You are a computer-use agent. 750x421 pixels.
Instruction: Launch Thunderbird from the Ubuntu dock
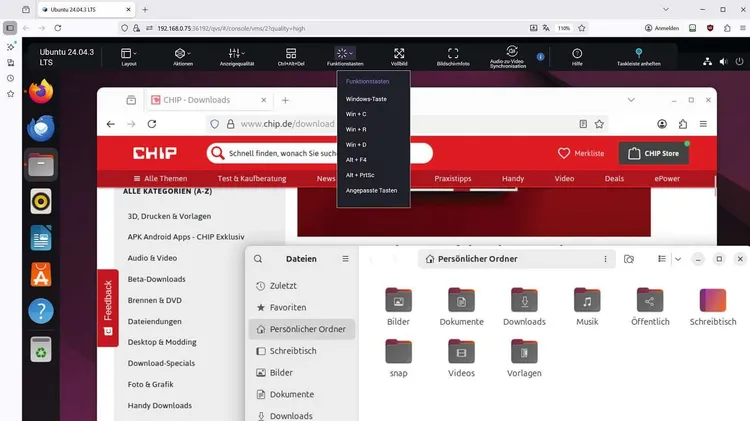(41, 128)
